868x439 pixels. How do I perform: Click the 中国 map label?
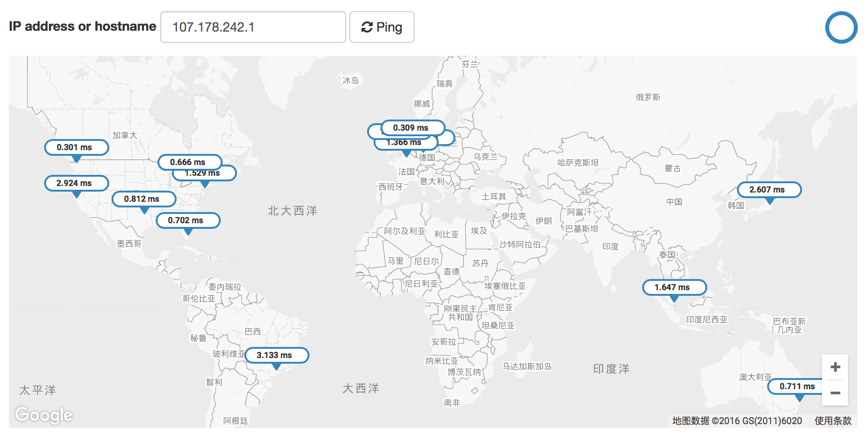[x=674, y=202]
